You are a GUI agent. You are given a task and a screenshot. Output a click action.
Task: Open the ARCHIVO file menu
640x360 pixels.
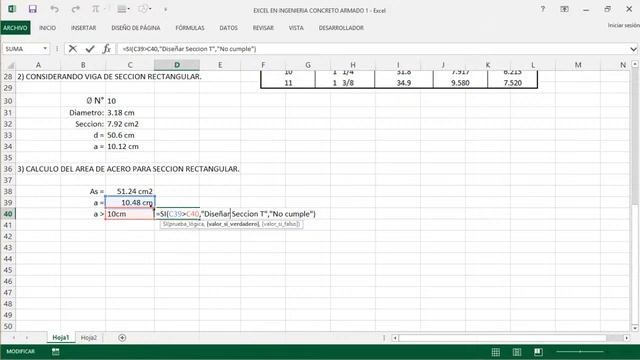16,28
